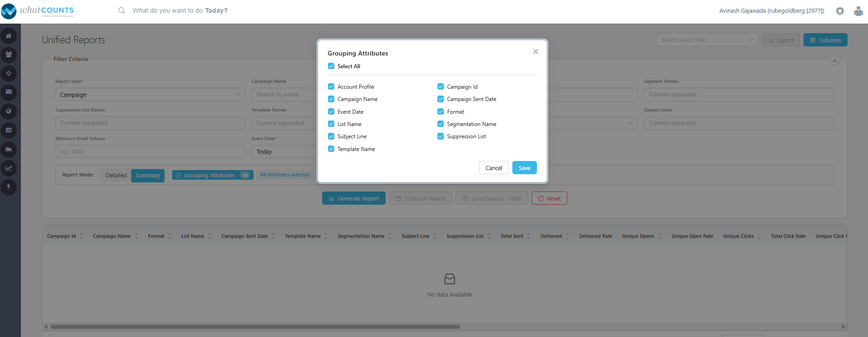Open the Grouping Attributes button

point(213,175)
